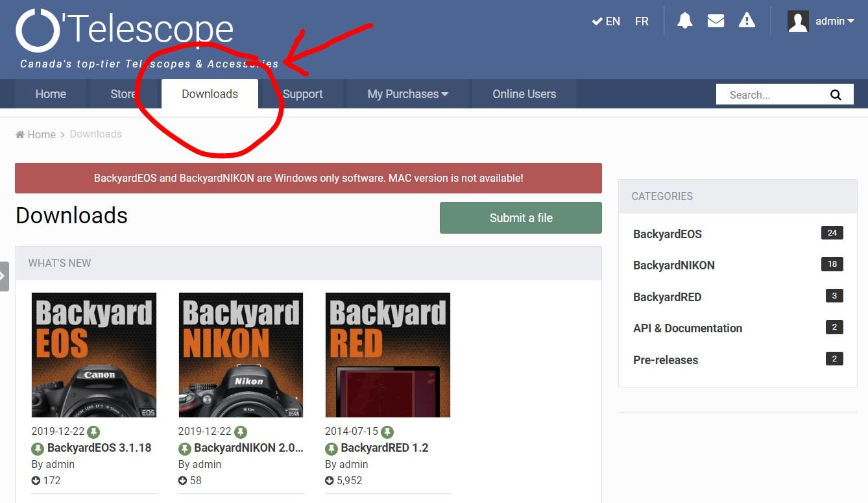
Task: Go to the Support tab
Action: [x=302, y=94]
